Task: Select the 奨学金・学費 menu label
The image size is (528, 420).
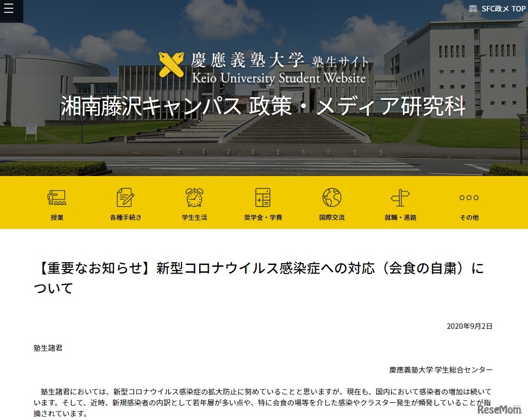Action: (x=263, y=218)
